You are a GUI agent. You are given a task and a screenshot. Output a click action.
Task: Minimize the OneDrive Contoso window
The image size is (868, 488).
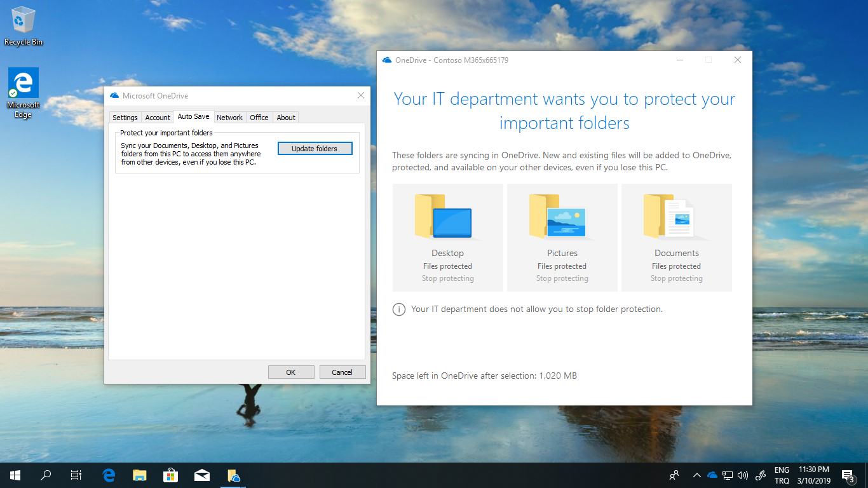click(680, 60)
